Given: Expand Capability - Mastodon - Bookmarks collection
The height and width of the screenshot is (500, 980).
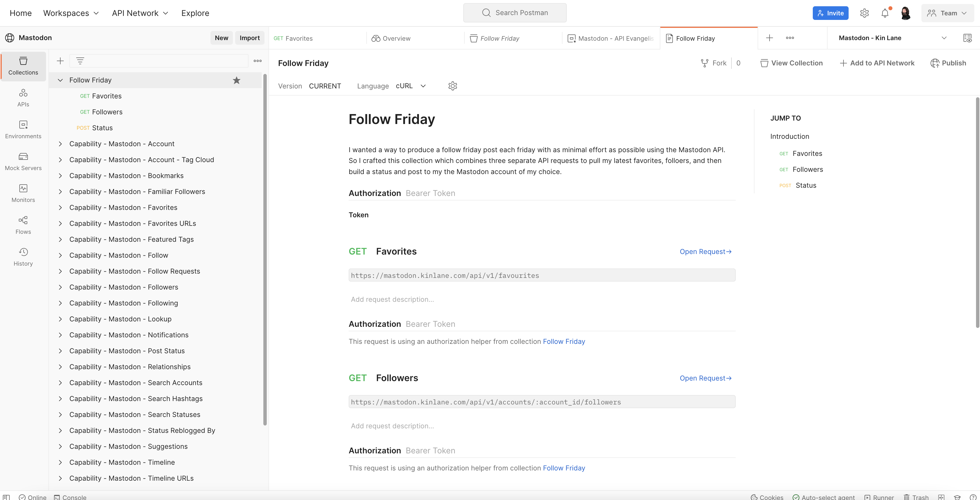Looking at the screenshot, I should point(60,176).
